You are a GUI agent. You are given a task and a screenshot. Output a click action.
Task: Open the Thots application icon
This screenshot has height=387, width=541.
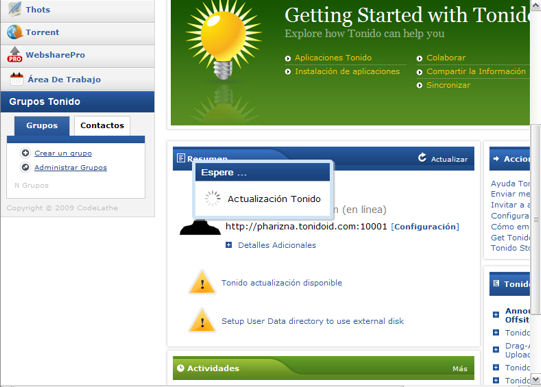click(x=14, y=9)
